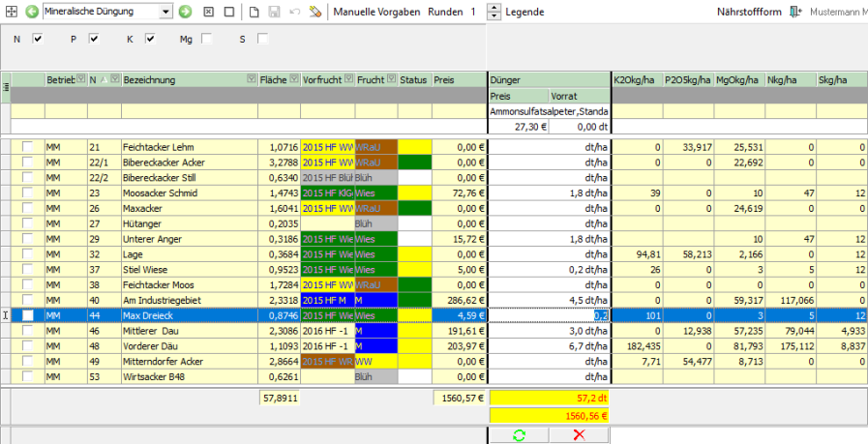This screenshot has width=868, height=444.
Task: Click the red X cancel button
Action: click(580, 435)
